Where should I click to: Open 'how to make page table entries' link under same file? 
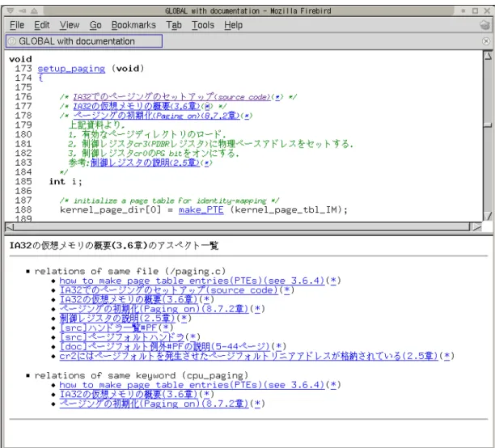tap(192, 281)
